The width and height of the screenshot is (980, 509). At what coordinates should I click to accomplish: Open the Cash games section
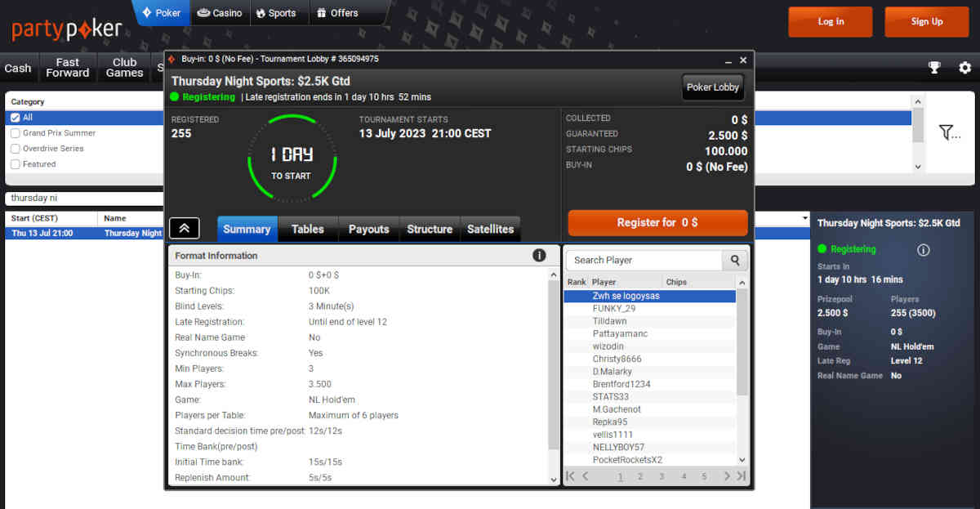pos(18,68)
